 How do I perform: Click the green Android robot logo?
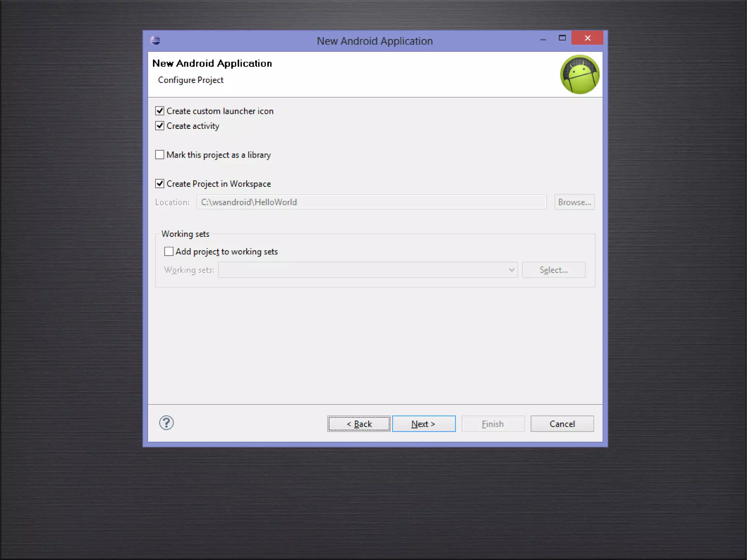click(x=579, y=74)
